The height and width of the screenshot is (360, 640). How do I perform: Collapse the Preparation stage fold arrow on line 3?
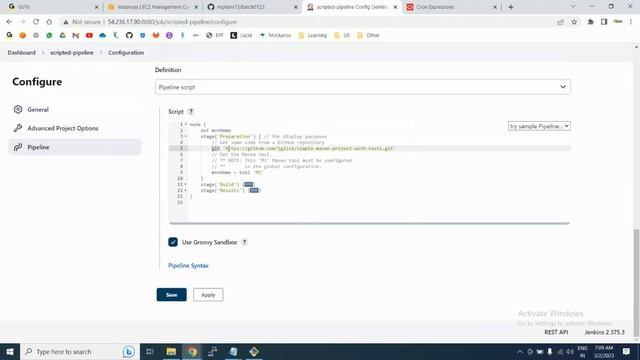(186, 136)
